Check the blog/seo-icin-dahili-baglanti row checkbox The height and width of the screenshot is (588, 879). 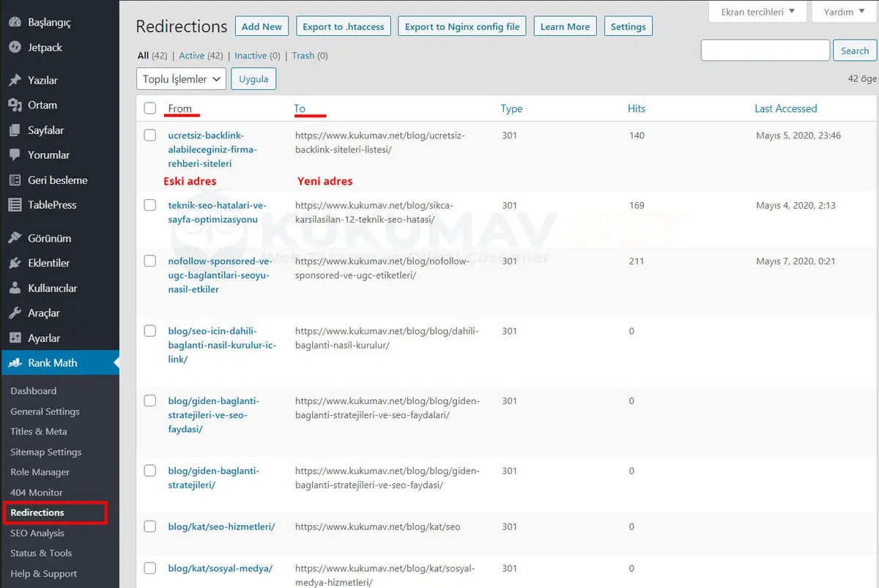(150, 331)
